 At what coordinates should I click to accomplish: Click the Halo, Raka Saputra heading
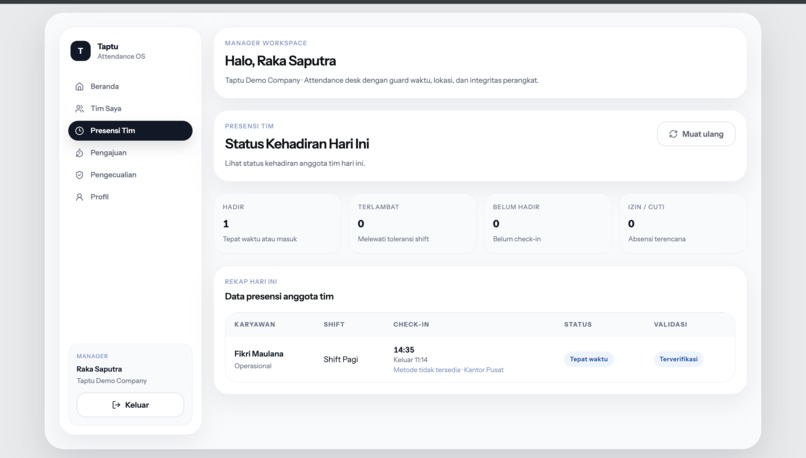coord(280,61)
